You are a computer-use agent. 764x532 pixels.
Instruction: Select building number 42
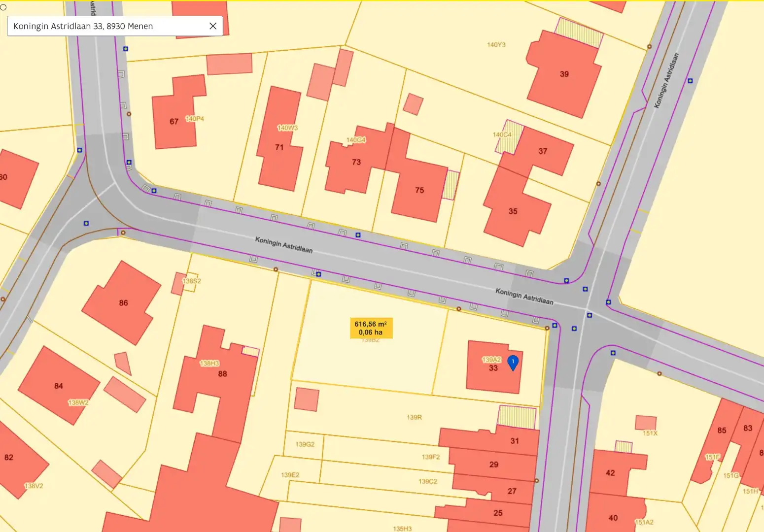[x=610, y=473]
